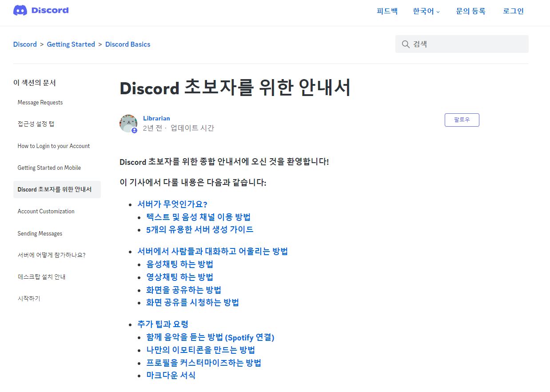Click Librarian's avatar image

point(128,123)
